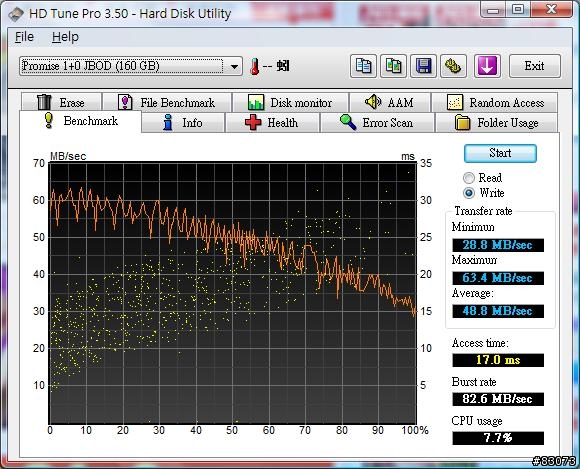580x469 pixels.
Task: Open the Erase tab with trash icon
Action: pos(61,102)
